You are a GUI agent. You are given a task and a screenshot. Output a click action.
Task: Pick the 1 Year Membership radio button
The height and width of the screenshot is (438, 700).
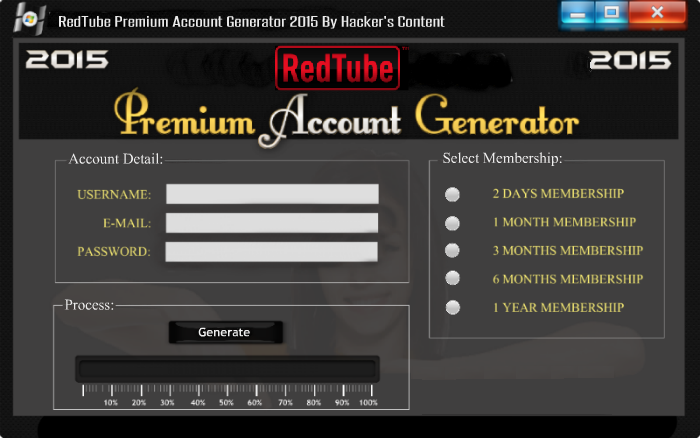(x=453, y=307)
